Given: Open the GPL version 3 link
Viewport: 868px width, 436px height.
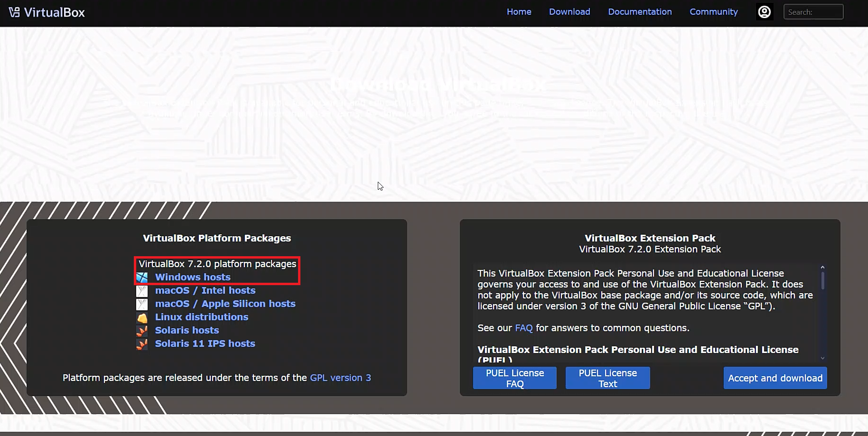Looking at the screenshot, I should (340, 378).
